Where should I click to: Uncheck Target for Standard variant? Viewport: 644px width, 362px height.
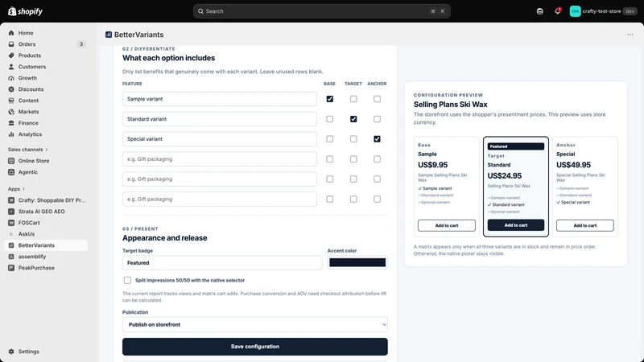(x=353, y=119)
